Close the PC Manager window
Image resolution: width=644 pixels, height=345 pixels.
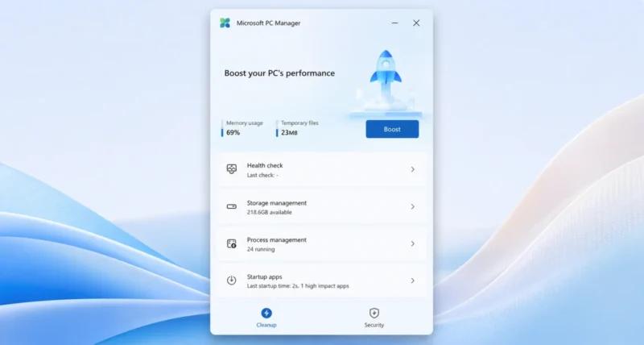click(416, 23)
